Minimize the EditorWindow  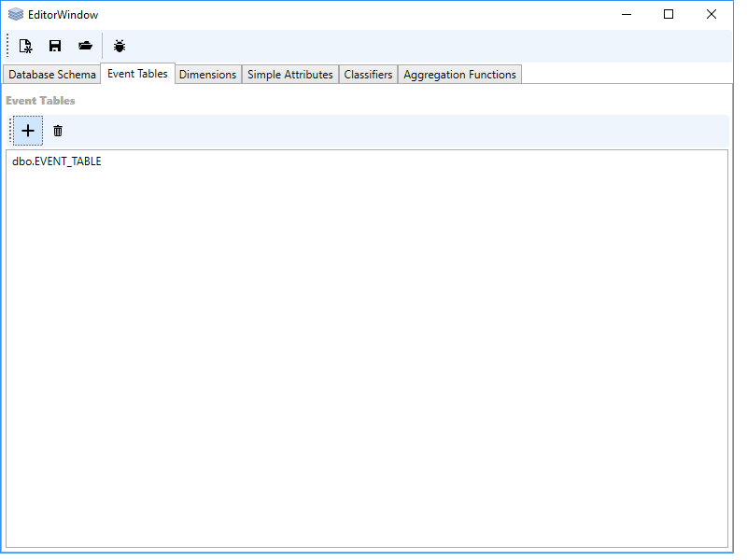[x=626, y=14]
